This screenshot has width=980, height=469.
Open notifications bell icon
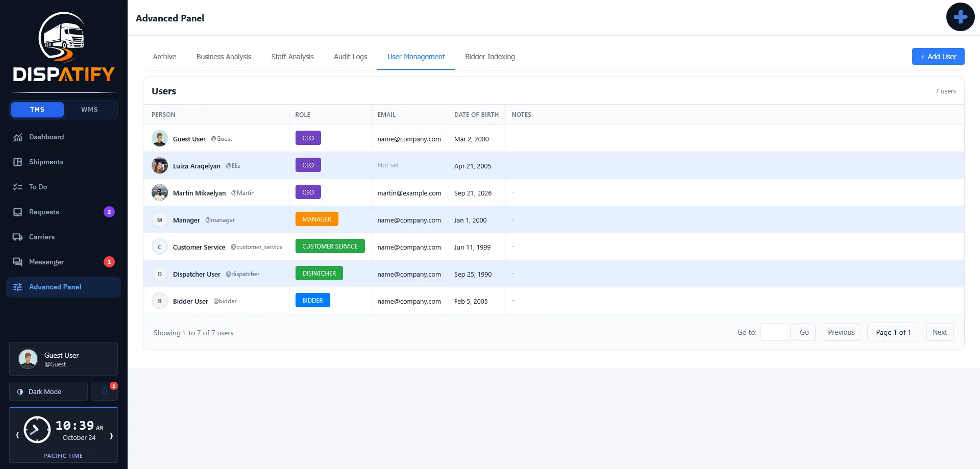(104, 391)
